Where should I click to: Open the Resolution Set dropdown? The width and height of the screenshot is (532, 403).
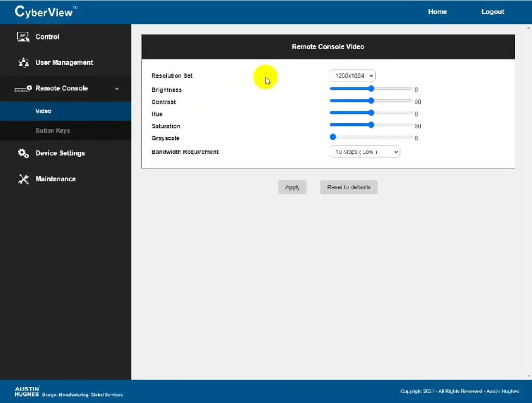point(353,76)
